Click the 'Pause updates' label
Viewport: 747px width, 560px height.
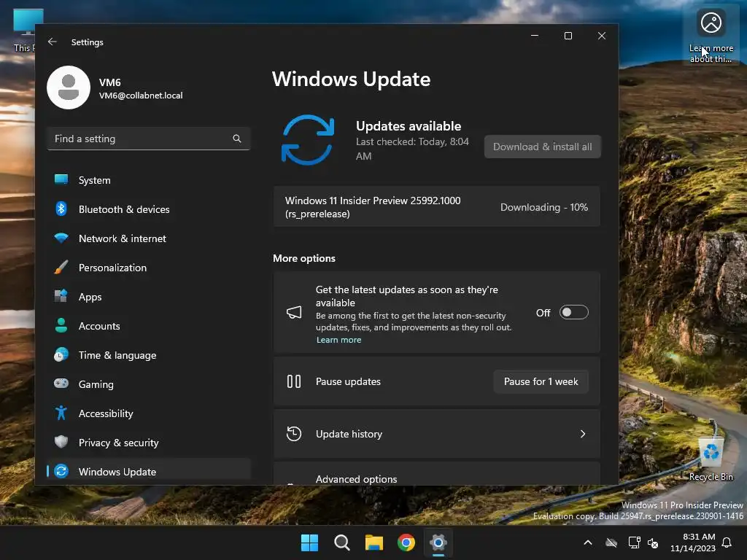[x=348, y=381]
